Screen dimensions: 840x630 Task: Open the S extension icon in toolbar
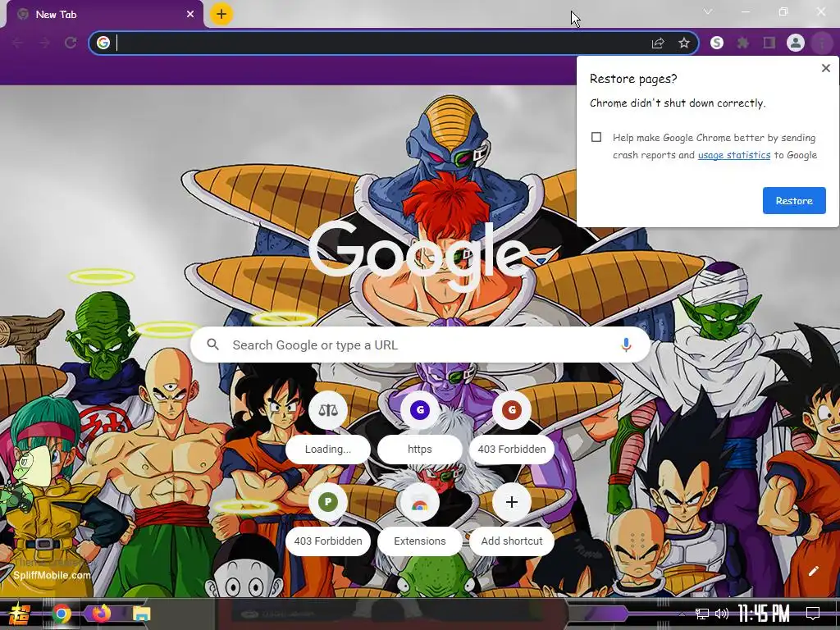(717, 43)
